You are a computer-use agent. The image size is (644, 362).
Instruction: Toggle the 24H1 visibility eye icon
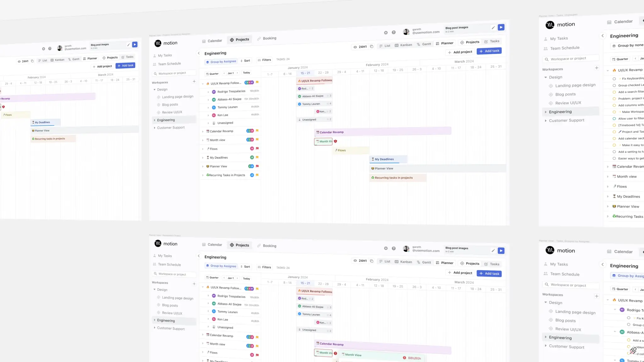(x=355, y=47)
